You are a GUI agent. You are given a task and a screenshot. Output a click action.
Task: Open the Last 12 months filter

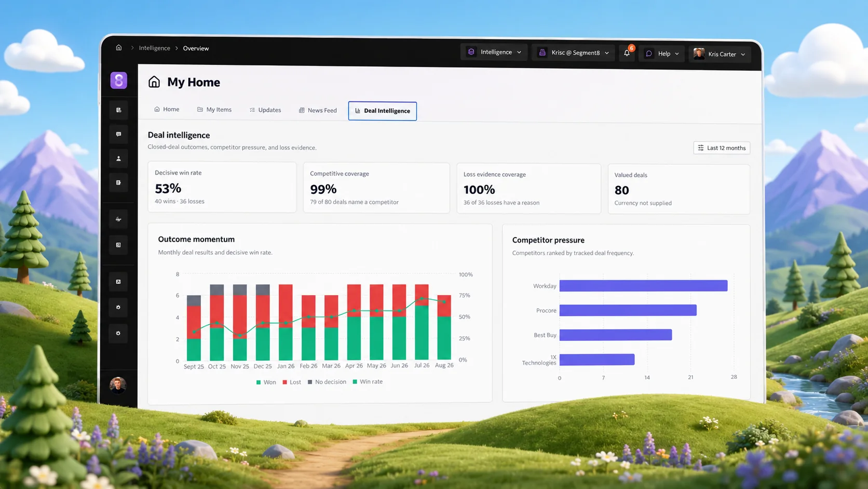722,148
